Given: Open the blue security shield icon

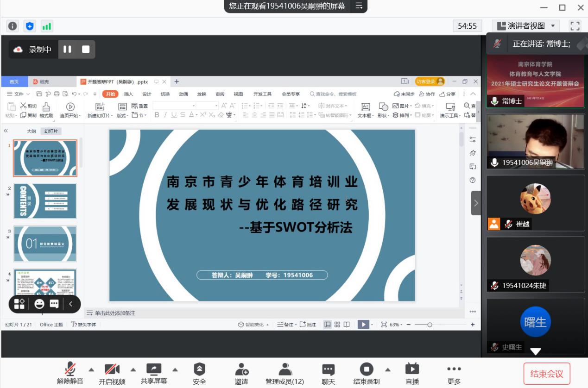Looking at the screenshot, I should [30, 26].
